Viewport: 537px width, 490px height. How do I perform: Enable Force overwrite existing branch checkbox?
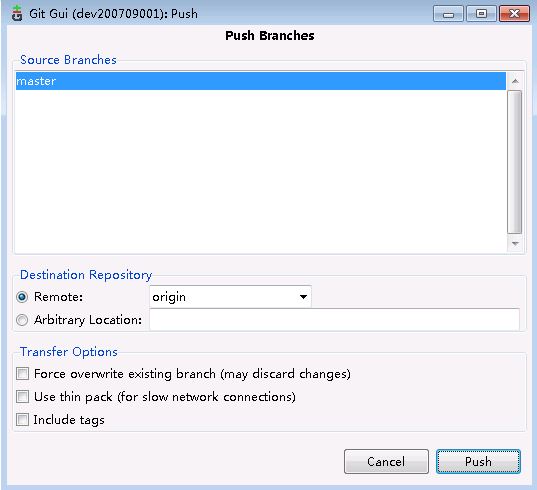tap(23, 374)
